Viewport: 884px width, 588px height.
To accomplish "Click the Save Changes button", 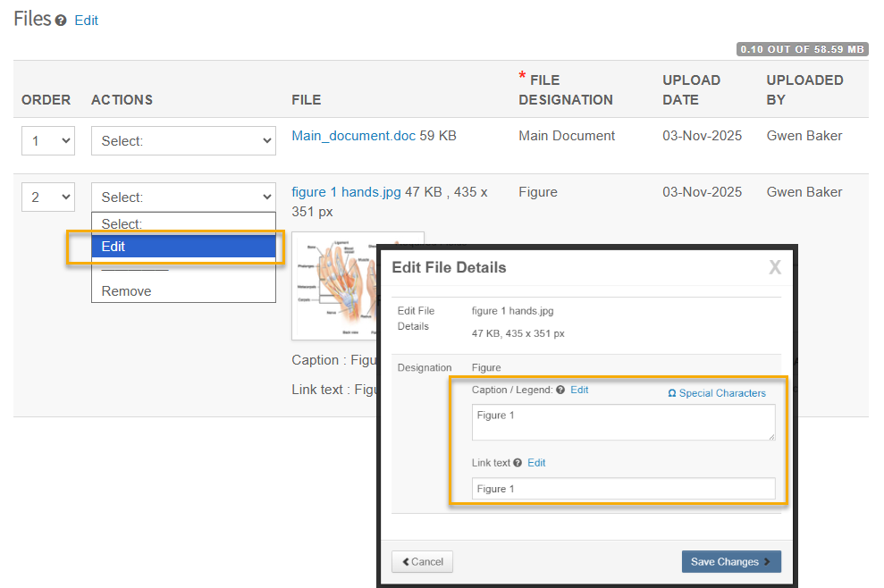I will [731, 561].
